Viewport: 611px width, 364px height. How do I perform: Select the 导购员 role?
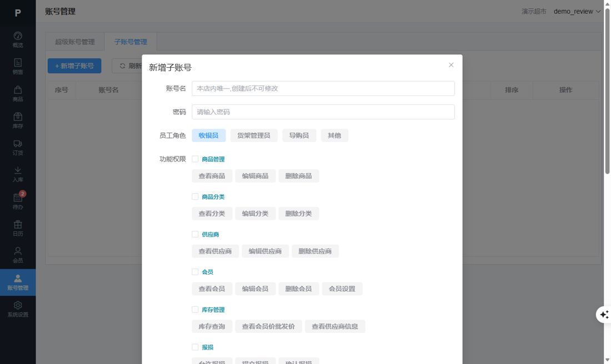[x=299, y=135]
